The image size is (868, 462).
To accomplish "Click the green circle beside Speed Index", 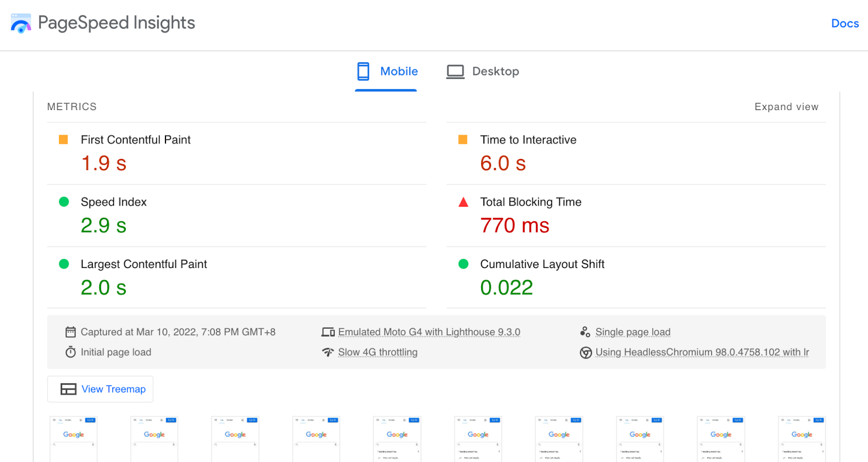I will 64,202.
